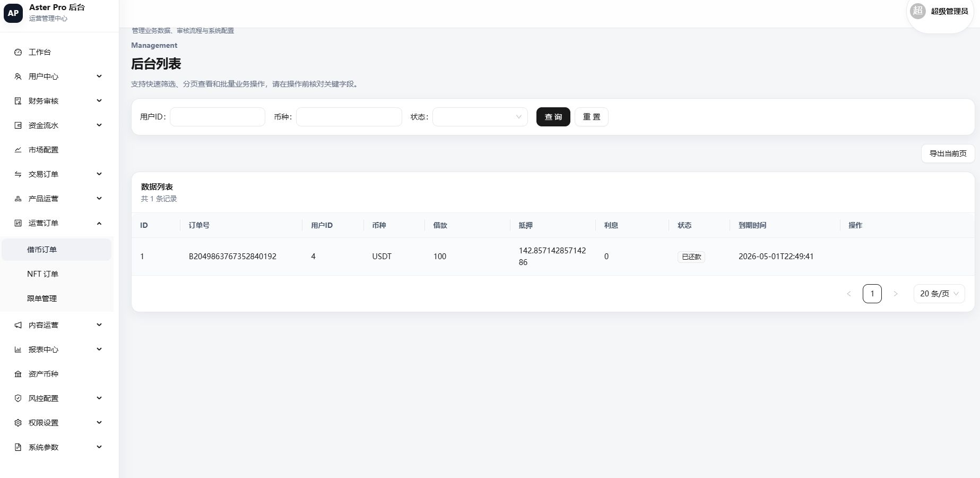This screenshot has width=980, height=478.
Task: Click the USDT currency cell
Action: [x=382, y=257]
